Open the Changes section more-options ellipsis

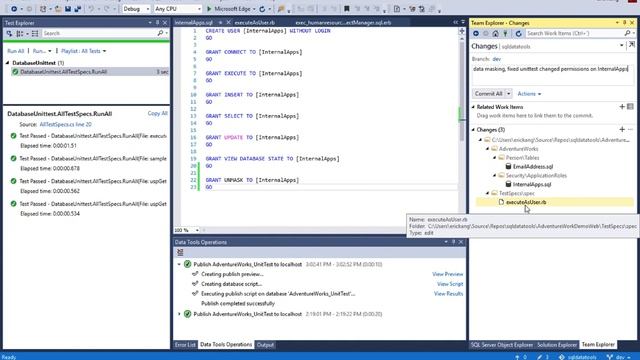click(630, 129)
